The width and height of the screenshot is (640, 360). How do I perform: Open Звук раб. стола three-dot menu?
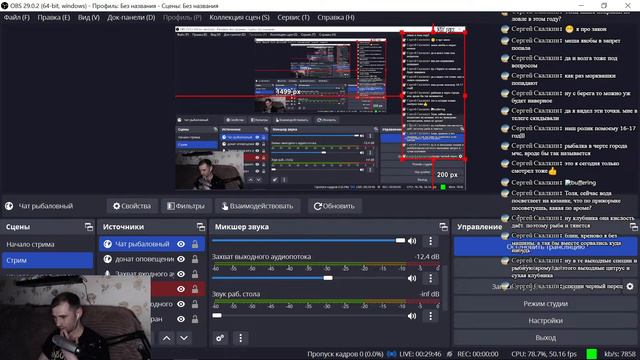(430, 316)
